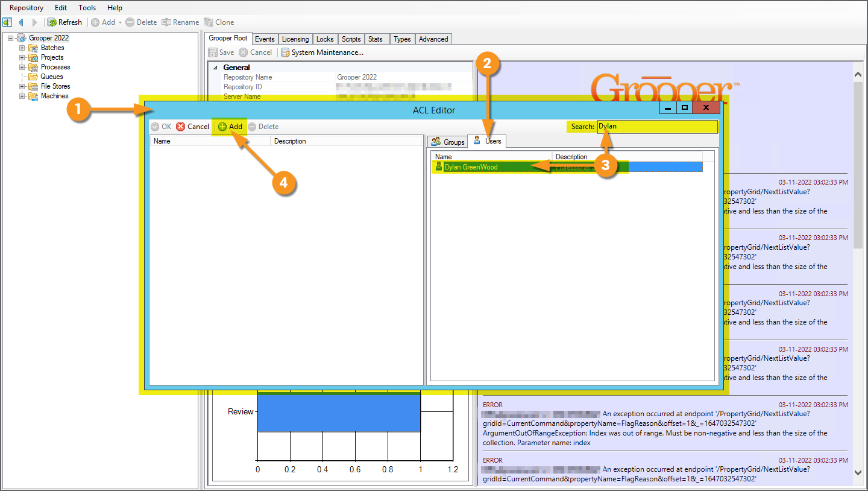
Task: Select the Repository ID property label
Action: click(x=243, y=87)
